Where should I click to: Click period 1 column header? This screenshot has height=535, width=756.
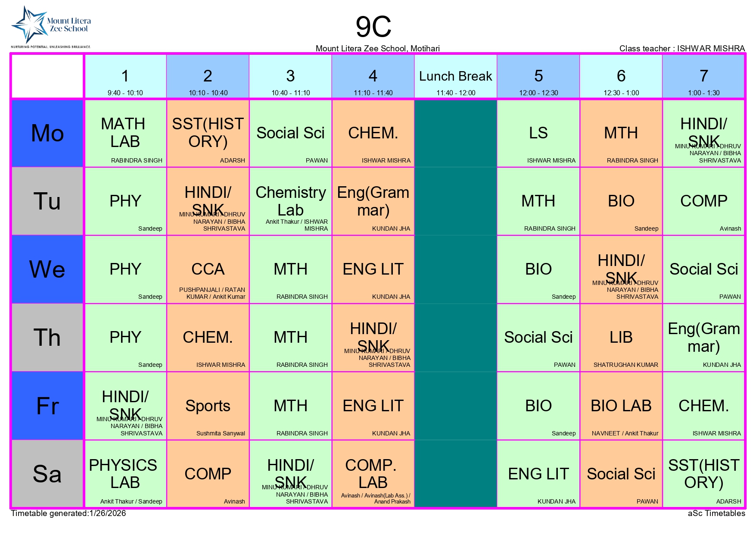(x=125, y=77)
